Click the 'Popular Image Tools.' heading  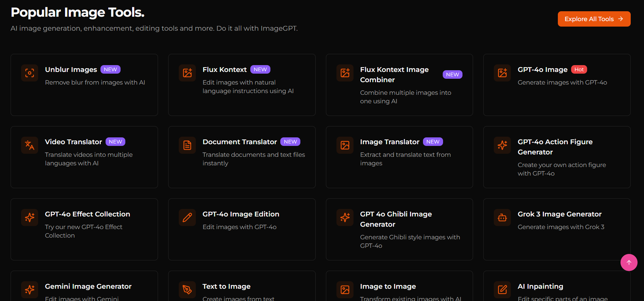pos(78,12)
